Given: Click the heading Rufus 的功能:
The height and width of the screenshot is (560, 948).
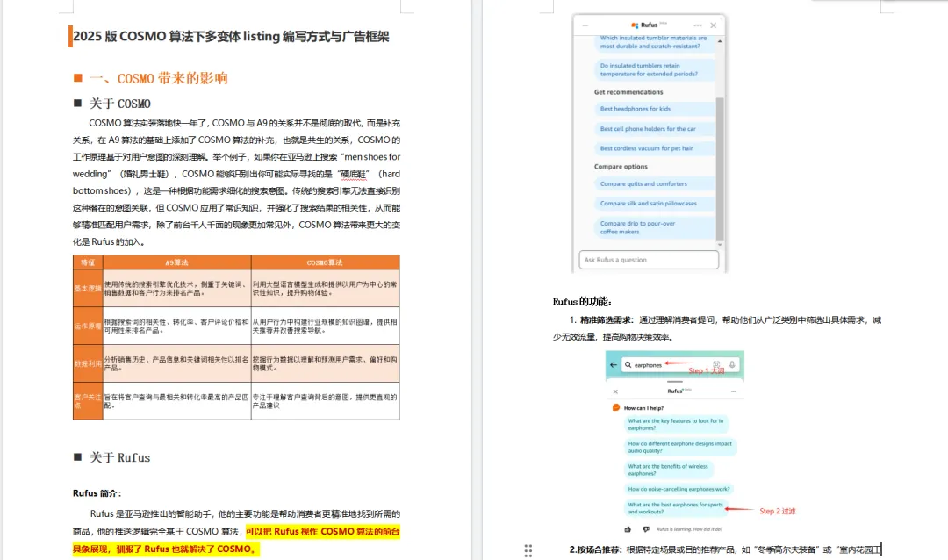Looking at the screenshot, I should tap(582, 301).
